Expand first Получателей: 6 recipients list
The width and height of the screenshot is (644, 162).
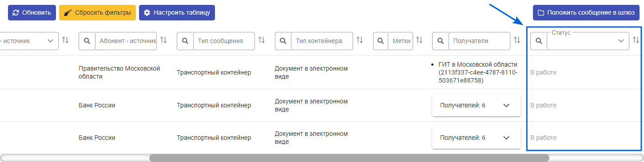click(476, 106)
